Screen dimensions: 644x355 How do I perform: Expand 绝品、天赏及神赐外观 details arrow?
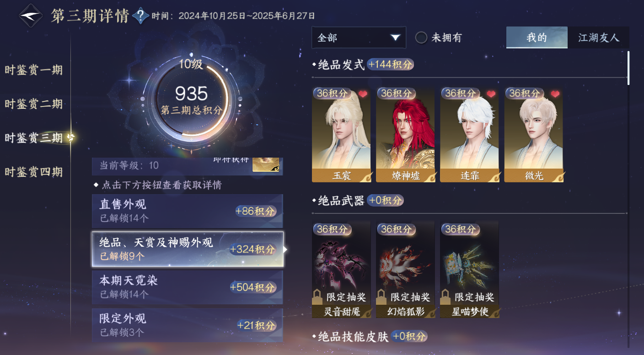click(285, 249)
